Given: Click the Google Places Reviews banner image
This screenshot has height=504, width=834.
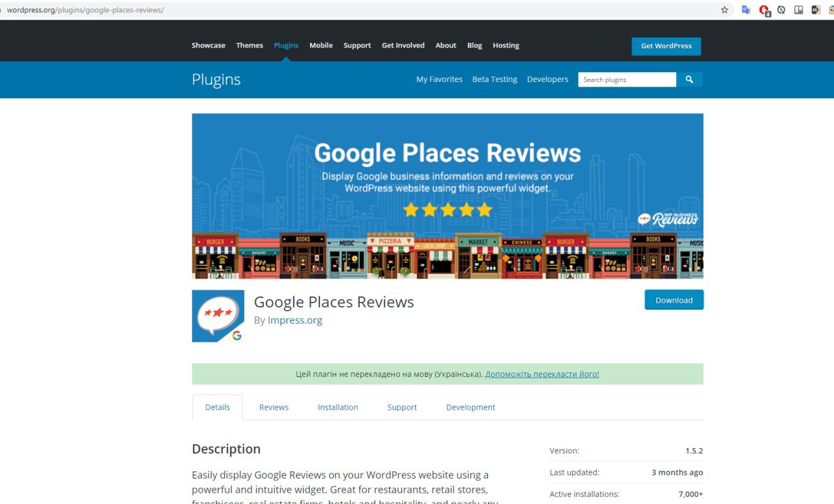Looking at the screenshot, I should click(448, 196).
